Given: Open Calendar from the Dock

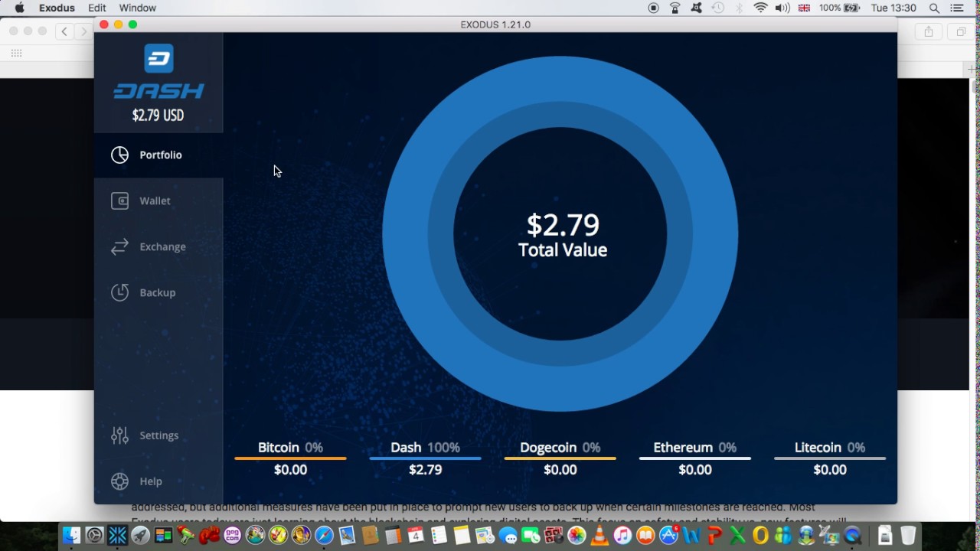Looking at the screenshot, I should [416, 535].
